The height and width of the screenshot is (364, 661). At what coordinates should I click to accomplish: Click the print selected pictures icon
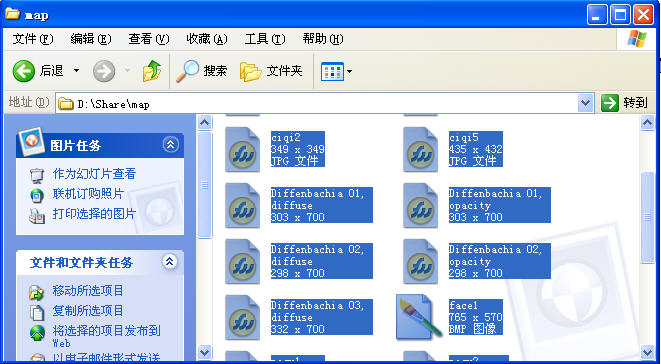coord(37,216)
